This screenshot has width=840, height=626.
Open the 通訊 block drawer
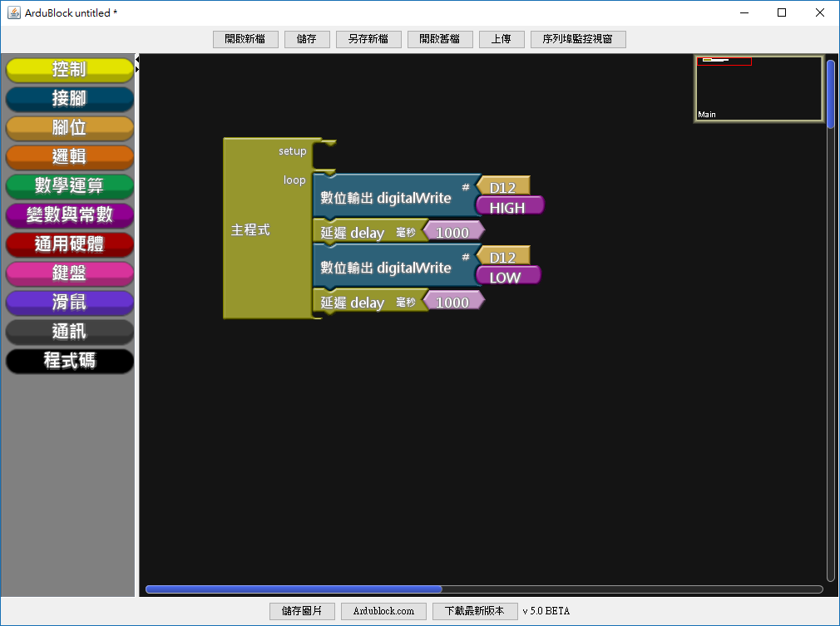(x=70, y=332)
